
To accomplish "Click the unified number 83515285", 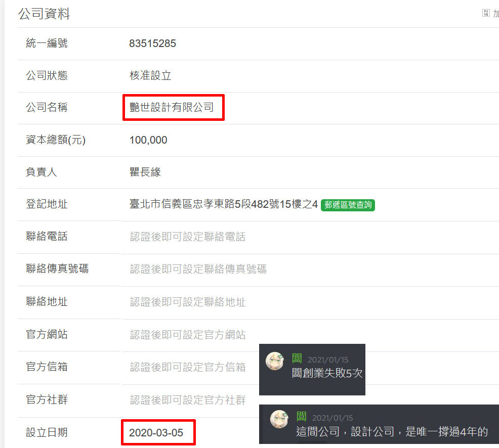I will pyautogui.click(x=152, y=43).
